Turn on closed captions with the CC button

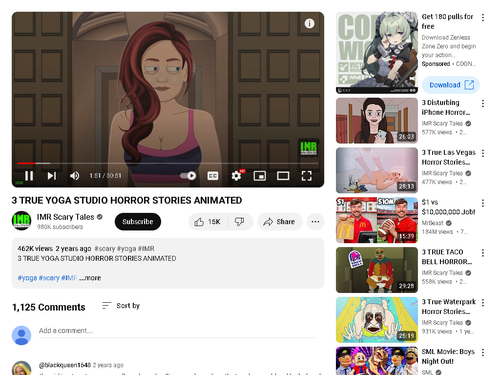213,176
